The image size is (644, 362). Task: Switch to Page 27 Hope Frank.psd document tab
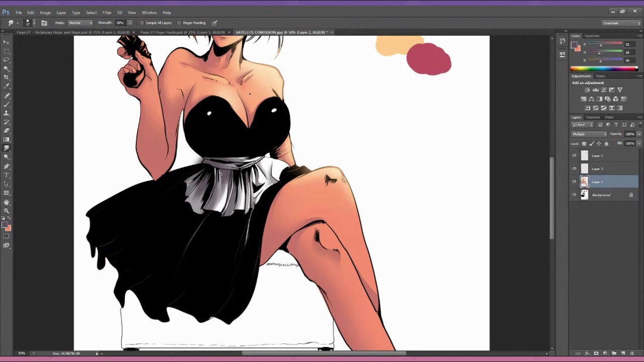point(182,32)
